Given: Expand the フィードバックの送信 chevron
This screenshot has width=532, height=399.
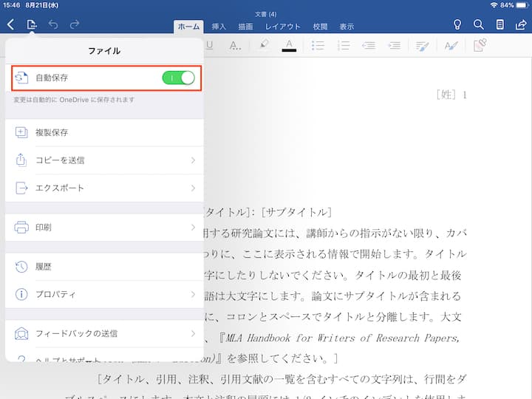Looking at the screenshot, I should [x=193, y=333].
